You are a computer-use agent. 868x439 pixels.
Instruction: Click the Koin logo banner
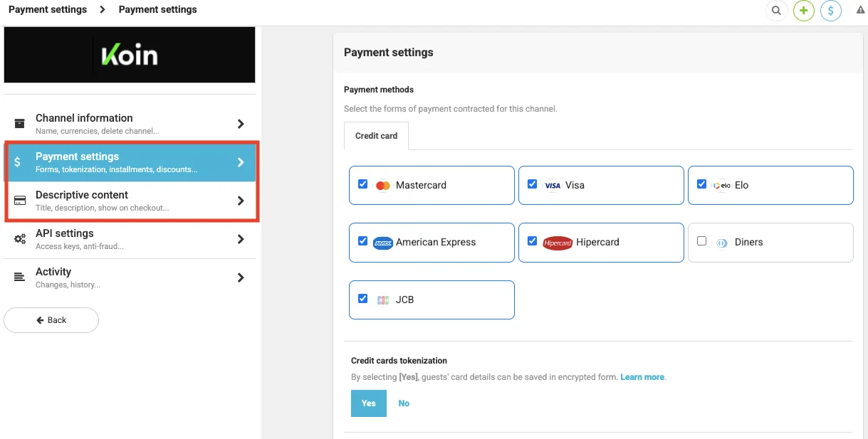(130, 55)
